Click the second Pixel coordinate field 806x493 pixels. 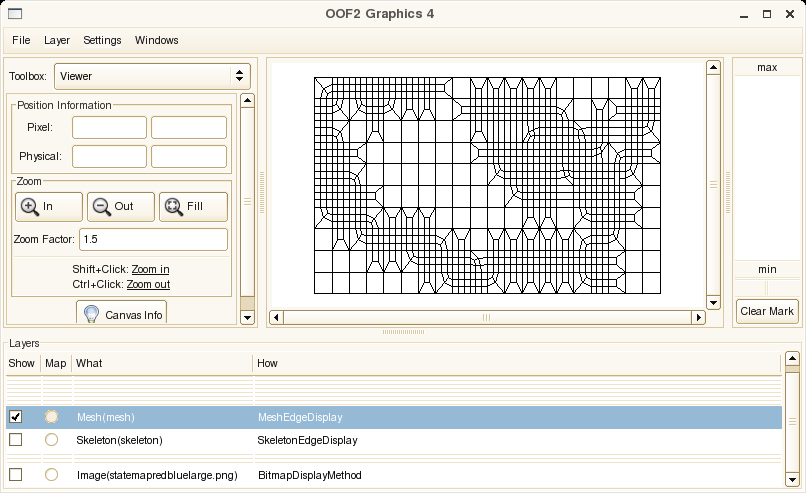[x=189, y=127]
